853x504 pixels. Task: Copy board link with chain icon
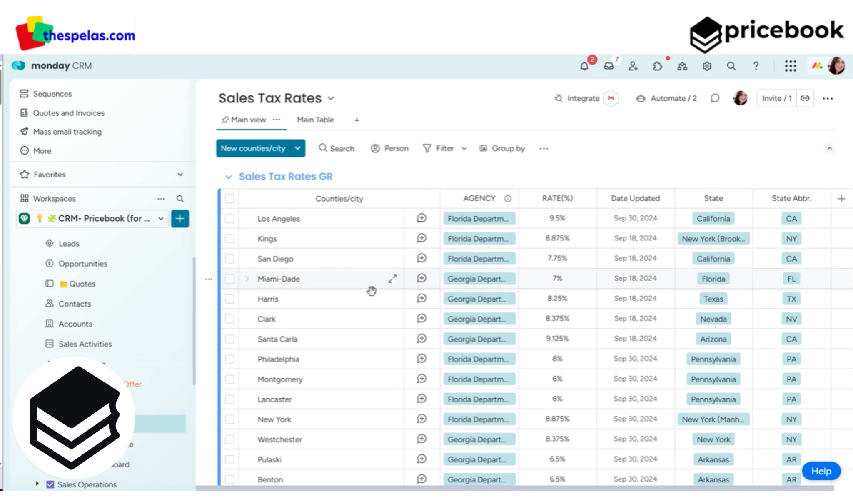[805, 98]
